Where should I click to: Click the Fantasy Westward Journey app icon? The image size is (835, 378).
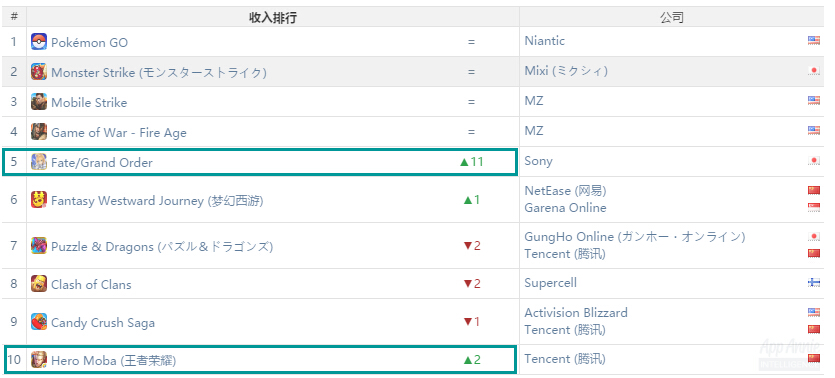39,200
